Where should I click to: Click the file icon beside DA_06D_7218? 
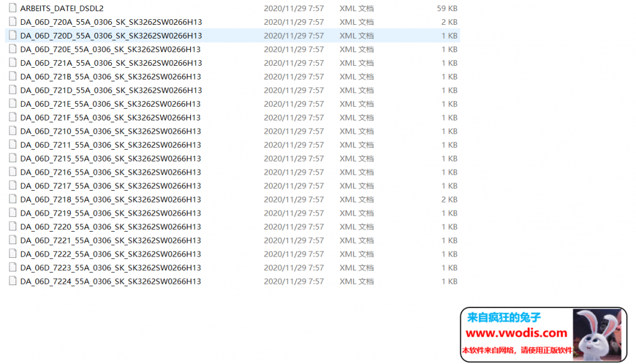pyautogui.click(x=12, y=200)
